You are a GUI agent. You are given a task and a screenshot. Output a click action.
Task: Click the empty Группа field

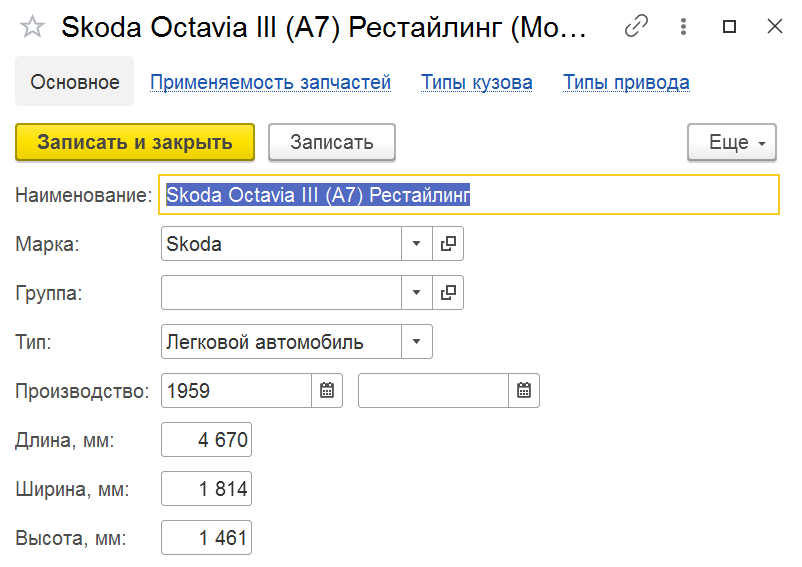pos(281,293)
